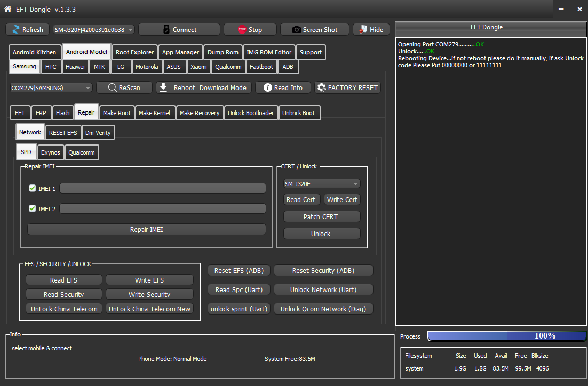Click the IMEI 2 input field
The height and width of the screenshot is (386, 588).
(163, 208)
